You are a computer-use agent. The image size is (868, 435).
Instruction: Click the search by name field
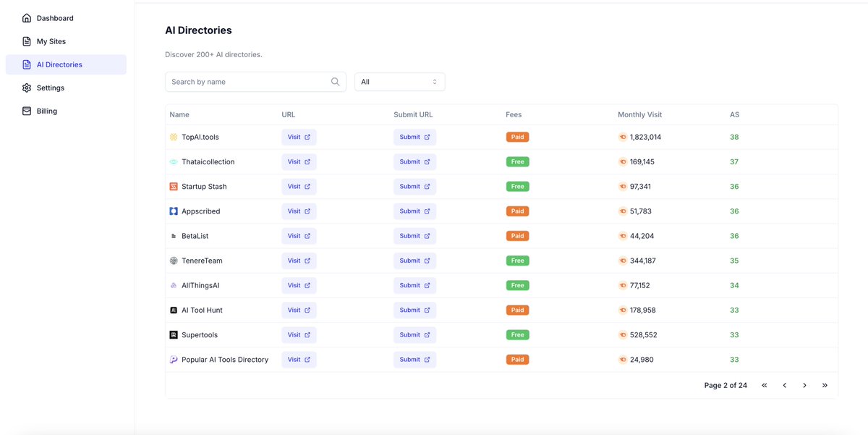click(x=255, y=82)
